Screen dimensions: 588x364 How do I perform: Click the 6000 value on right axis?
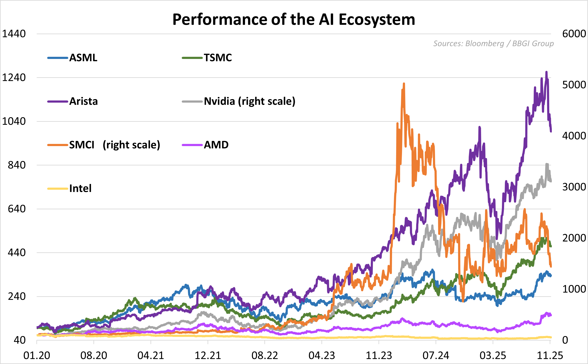(x=574, y=34)
